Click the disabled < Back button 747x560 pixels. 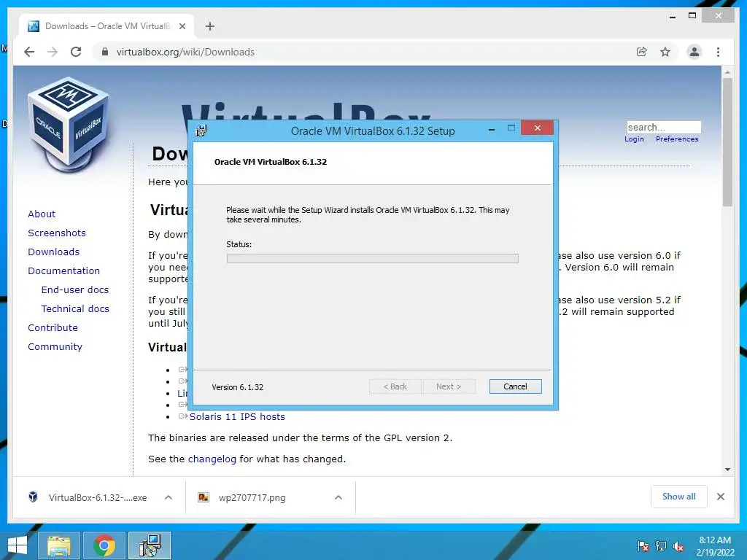(x=395, y=386)
